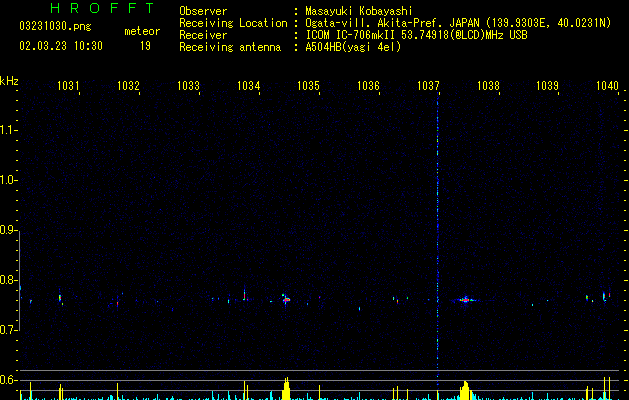Click frequency axis label 1.0

[x=8, y=180]
